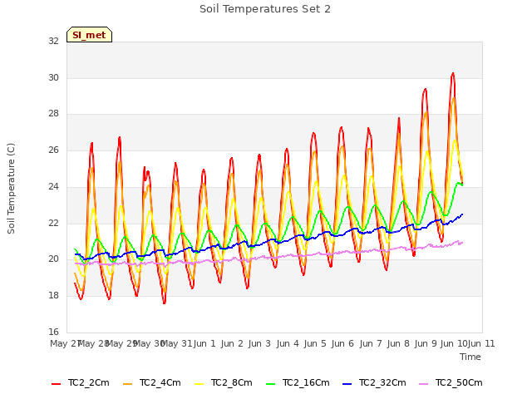
Task: Click the blue TC2_32Cm legend swatch
Action: pos(347,383)
